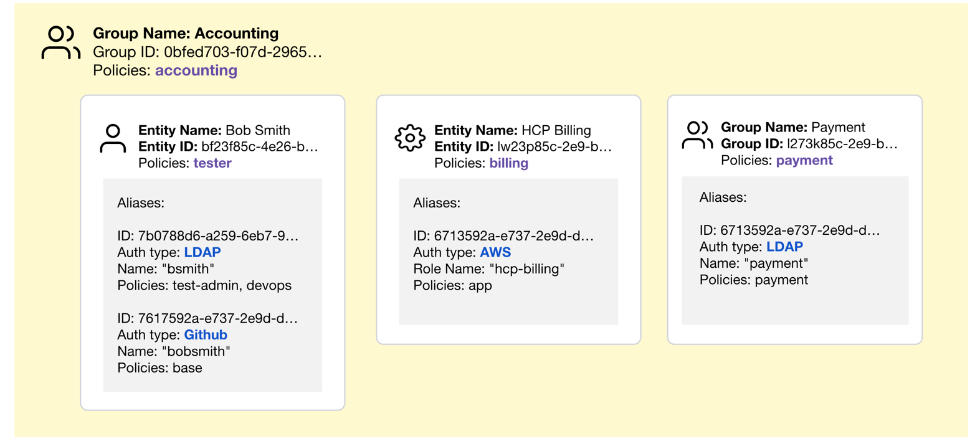Click the Accounting Group ID text
This screenshot has height=441, width=980.
[207, 52]
